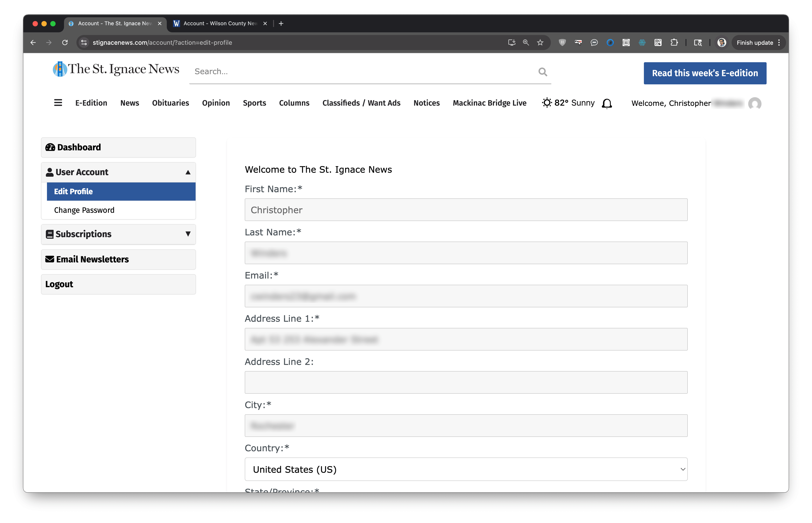Open the blue circular extension icon
812x523 pixels.
coord(610,43)
